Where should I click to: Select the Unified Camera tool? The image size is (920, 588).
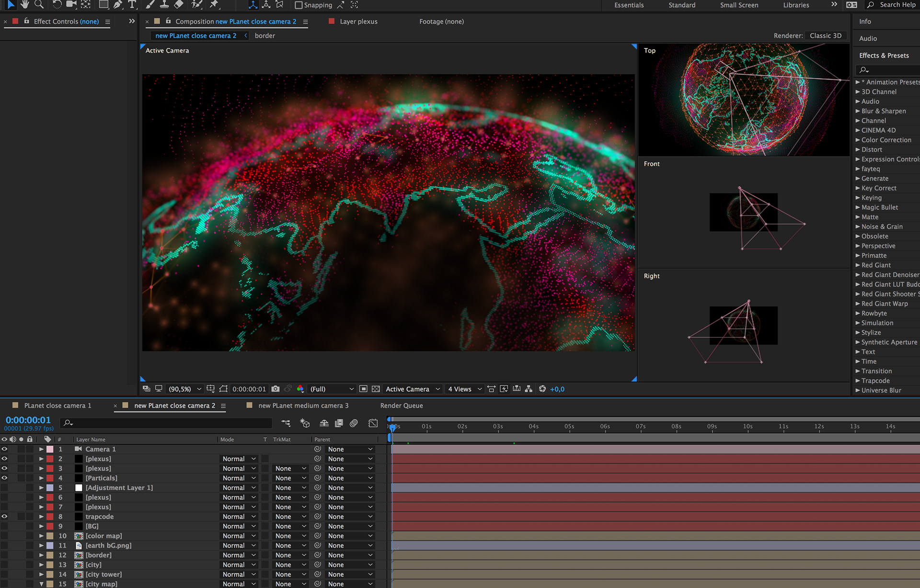coord(71,5)
